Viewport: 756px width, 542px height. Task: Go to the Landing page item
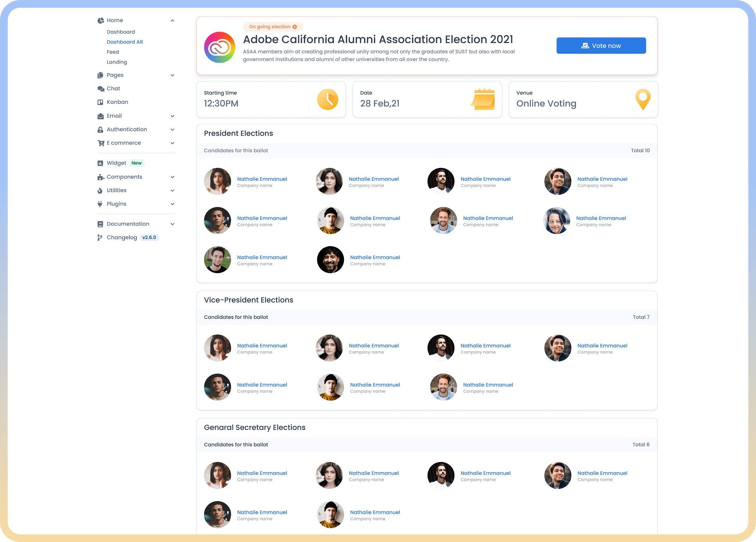[x=117, y=62]
